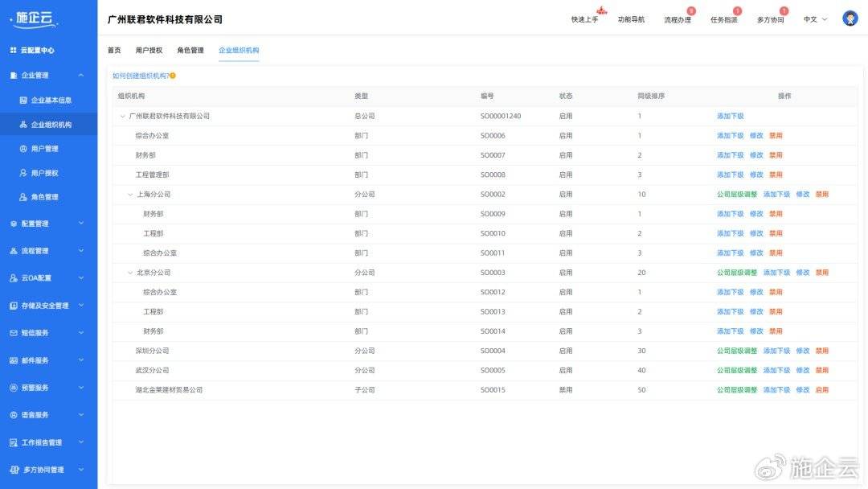Enable 湖北金莱建材贸易公司
The height and width of the screenshot is (489, 868).
(821, 390)
